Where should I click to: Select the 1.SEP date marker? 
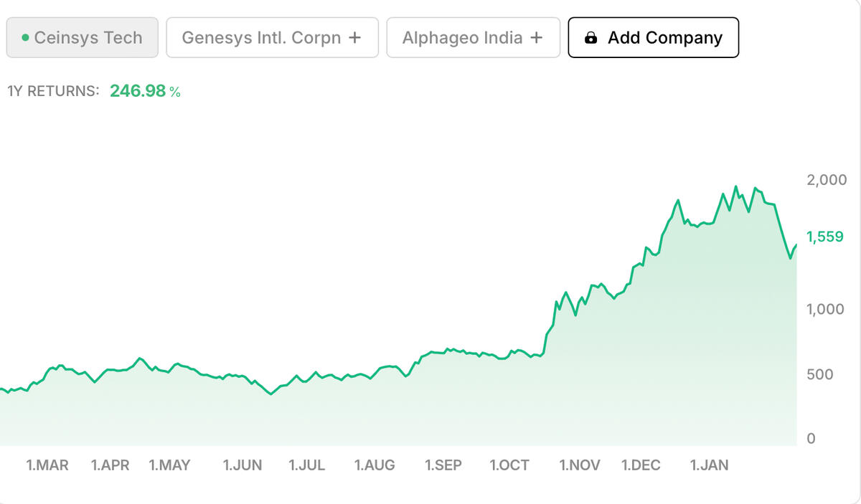click(x=443, y=465)
